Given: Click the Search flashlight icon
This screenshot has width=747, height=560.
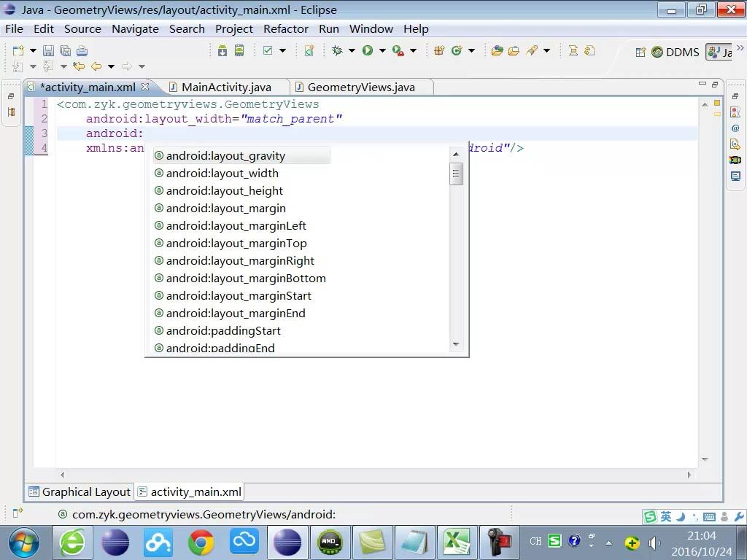Looking at the screenshot, I should click(532, 50).
